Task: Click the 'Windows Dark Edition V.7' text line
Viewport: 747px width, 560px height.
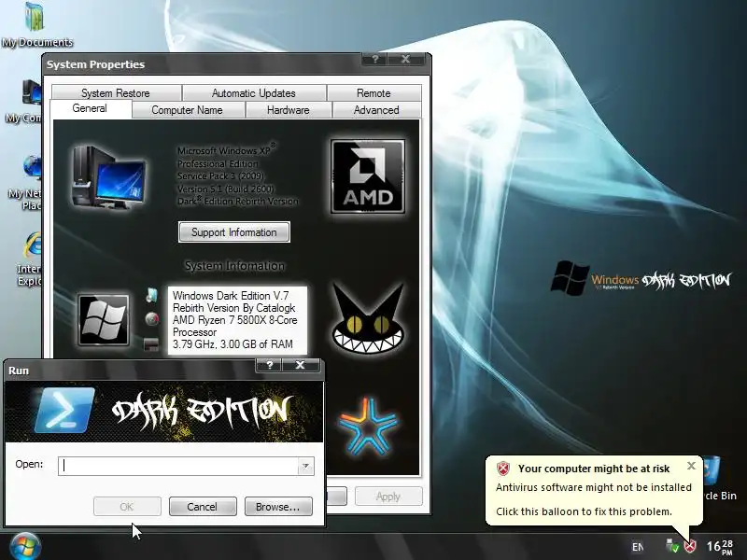Action: click(231, 295)
